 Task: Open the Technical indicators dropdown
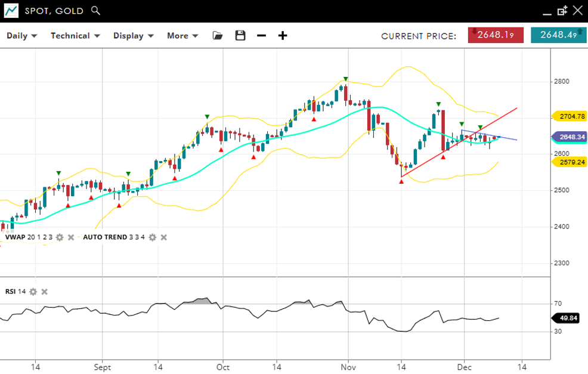coord(75,36)
